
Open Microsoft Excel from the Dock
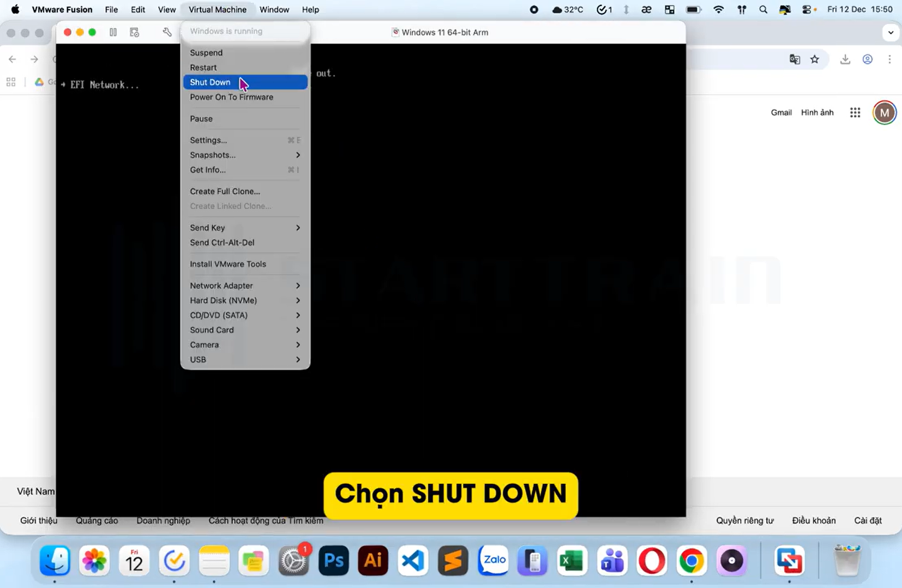[572, 560]
